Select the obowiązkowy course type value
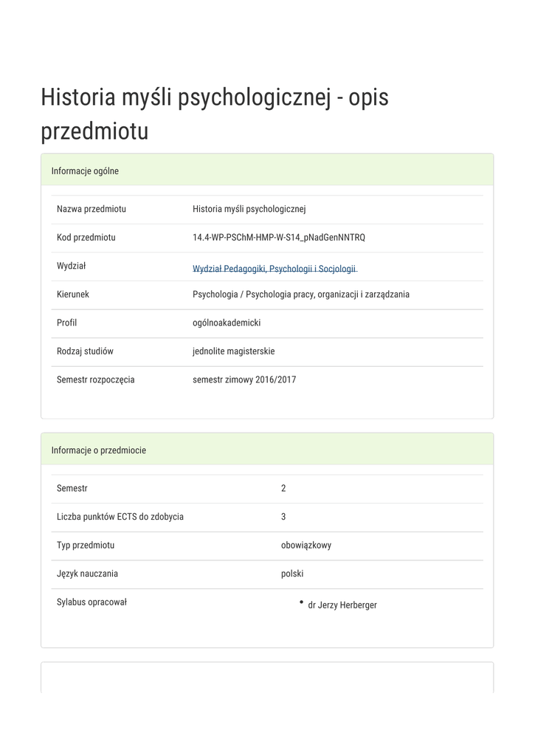This screenshot has height=756, width=535. click(306, 546)
